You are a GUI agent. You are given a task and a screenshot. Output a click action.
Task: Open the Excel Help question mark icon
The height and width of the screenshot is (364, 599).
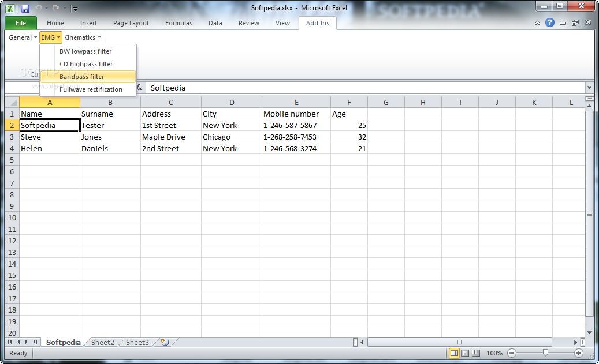(550, 23)
